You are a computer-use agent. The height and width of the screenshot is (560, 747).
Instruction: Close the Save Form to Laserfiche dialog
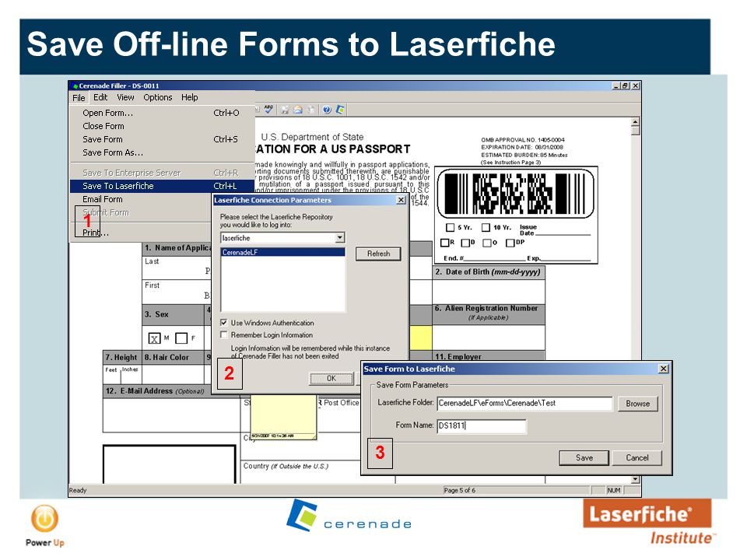[x=663, y=369]
